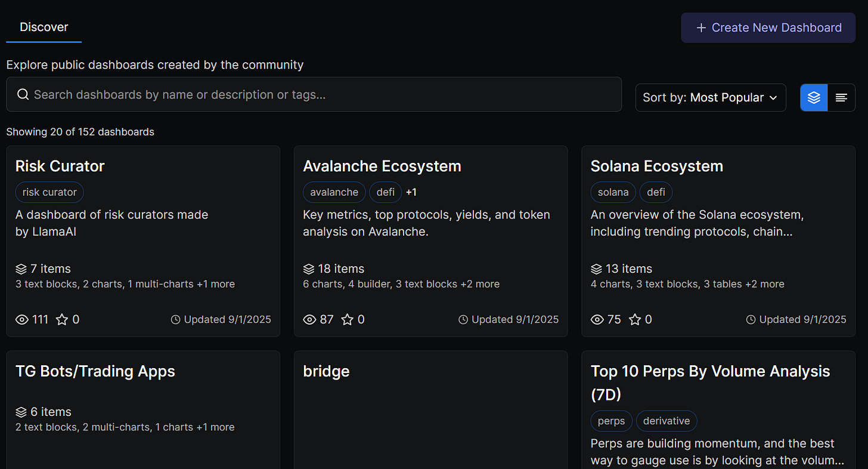The image size is (868, 469).
Task: Click Create New Dashboard button
Action: tap(768, 28)
